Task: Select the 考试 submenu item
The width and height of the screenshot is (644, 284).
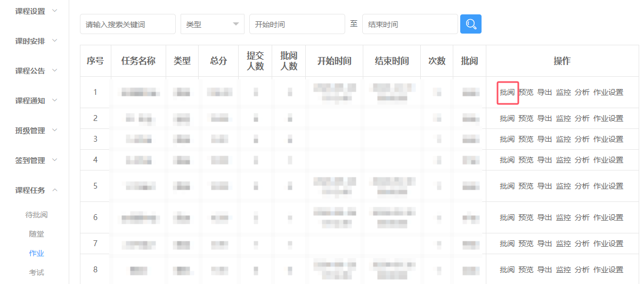Action: tap(37, 272)
